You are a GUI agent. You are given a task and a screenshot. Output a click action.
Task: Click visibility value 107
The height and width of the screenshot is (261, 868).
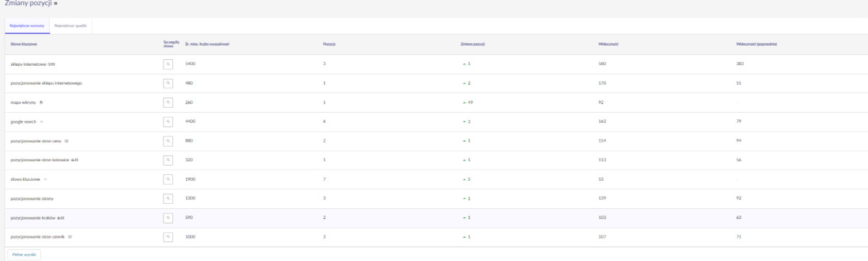point(602,236)
